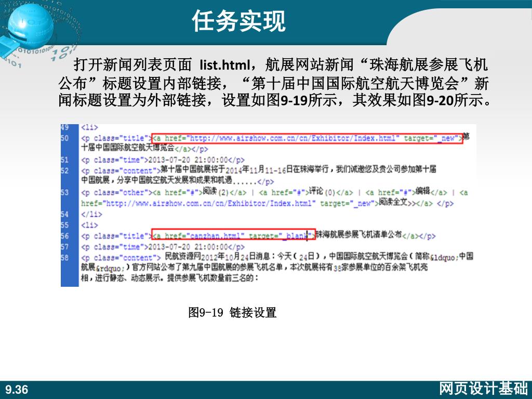Click the 阅读全文>> link text in the code
This screenshot has height=399, width=532.
[x=397, y=203]
